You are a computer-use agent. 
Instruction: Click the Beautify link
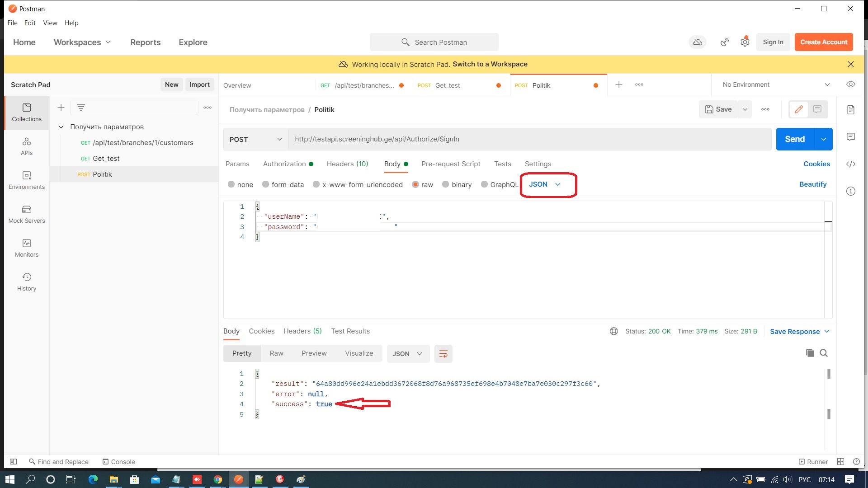(813, 184)
